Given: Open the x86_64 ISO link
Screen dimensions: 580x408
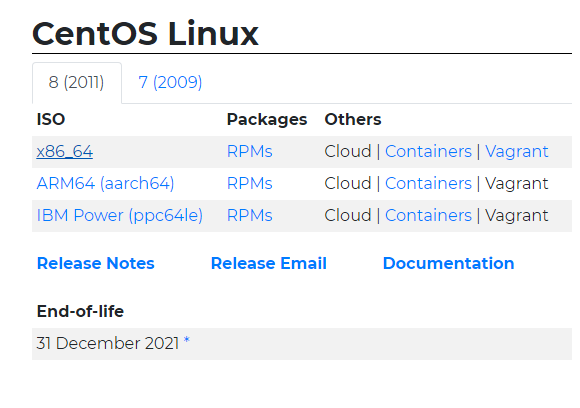Looking at the screenshot, I should (x=65, y=152).
